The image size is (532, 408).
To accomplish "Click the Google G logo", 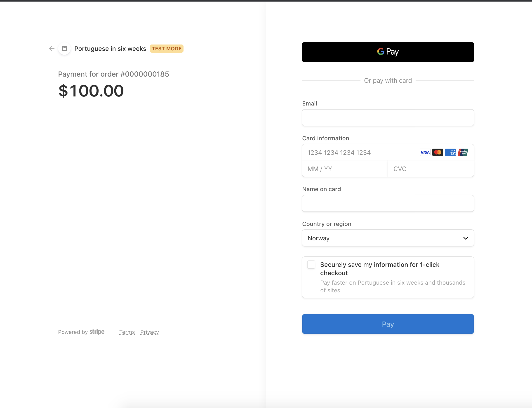I will 381,52.
